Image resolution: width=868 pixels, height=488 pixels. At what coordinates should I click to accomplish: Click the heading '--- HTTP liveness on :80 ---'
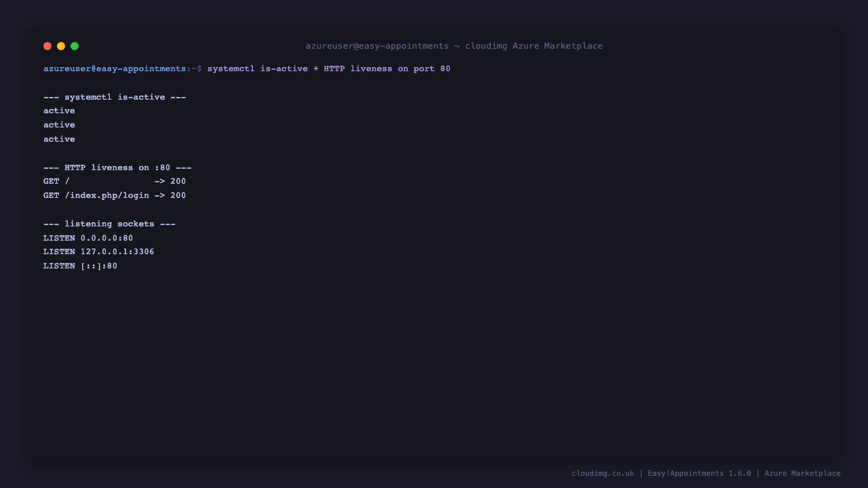tap(117, 167)
